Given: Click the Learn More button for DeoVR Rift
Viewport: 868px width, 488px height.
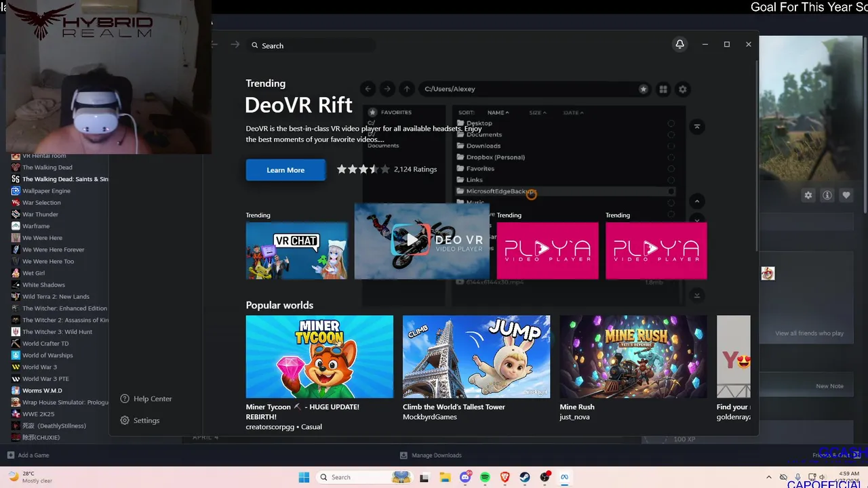Looking at the screenshot, I should click(285, 170).
